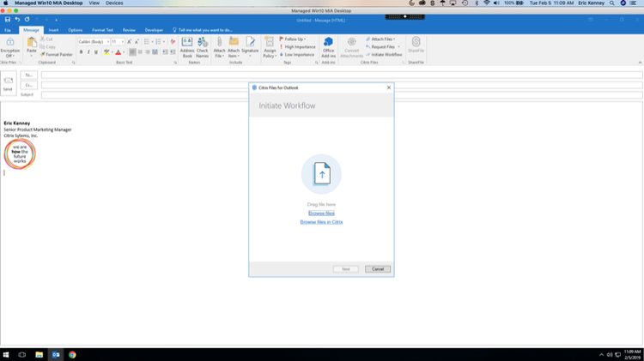Open the File tab
The height and width of the screenshot is (361, 644).
pos(8,30)
